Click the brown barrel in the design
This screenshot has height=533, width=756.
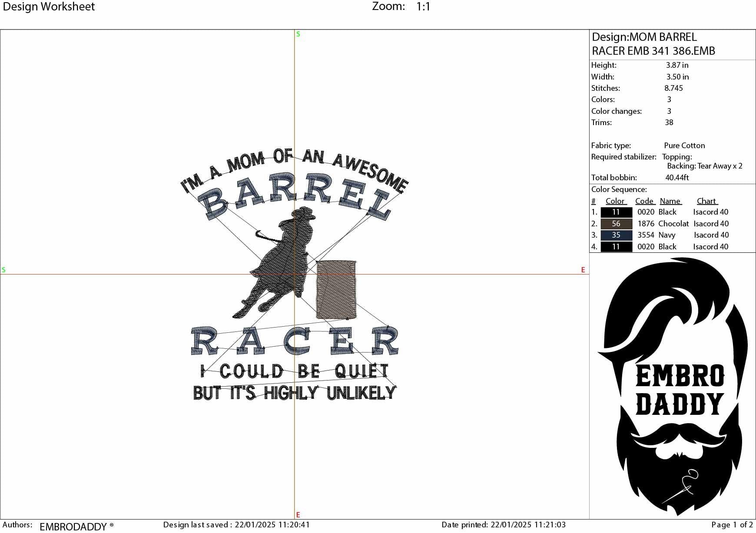336,290
